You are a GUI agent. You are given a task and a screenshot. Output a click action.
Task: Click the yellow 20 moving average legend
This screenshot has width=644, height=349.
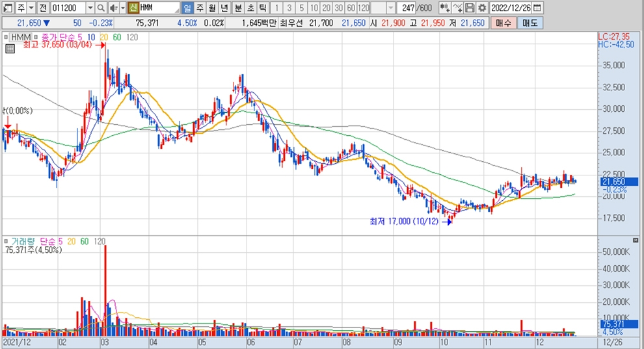[104, 37]
